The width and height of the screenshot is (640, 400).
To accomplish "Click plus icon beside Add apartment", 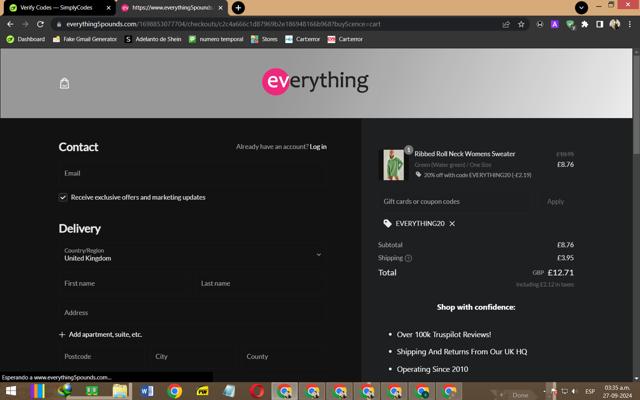I will pyautogui.click(x=62, y=335).
